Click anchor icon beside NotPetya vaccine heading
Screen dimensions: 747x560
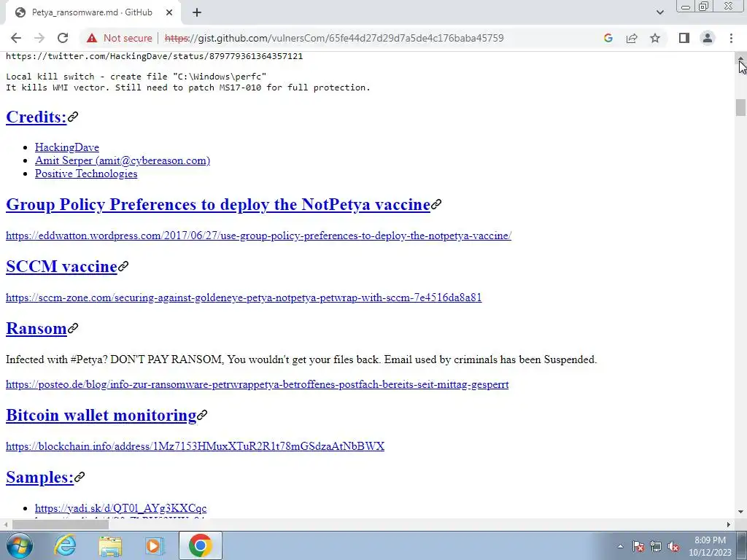(436, 204)
